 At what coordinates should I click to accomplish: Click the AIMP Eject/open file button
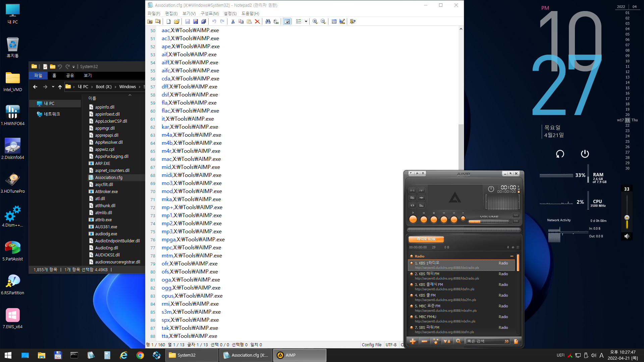(x=463, y=219)
